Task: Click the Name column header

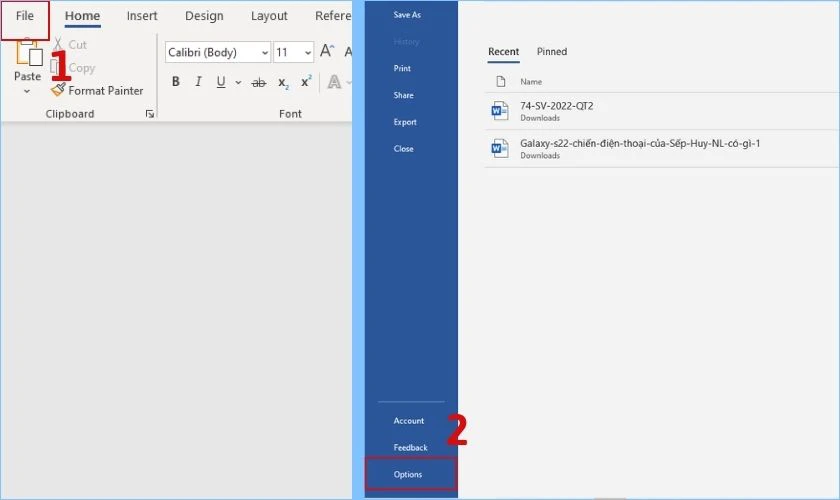Action: (531, 82)
